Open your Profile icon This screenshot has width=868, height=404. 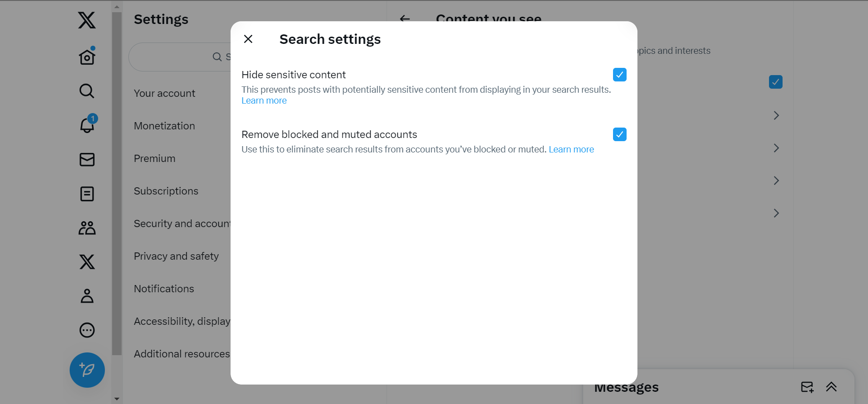pos(87,296)
